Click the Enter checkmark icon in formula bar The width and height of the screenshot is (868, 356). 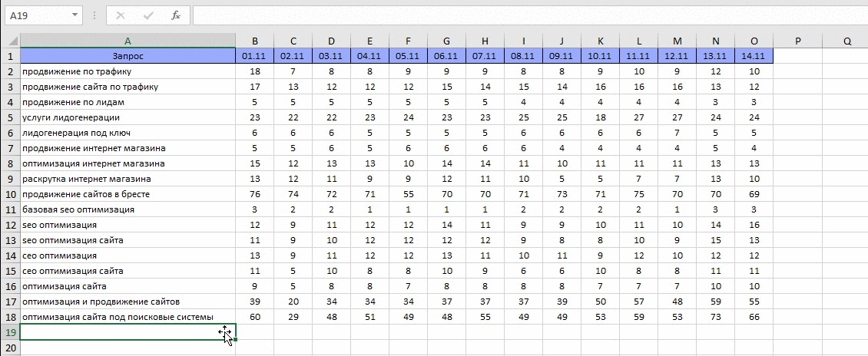tap(147, 15)
